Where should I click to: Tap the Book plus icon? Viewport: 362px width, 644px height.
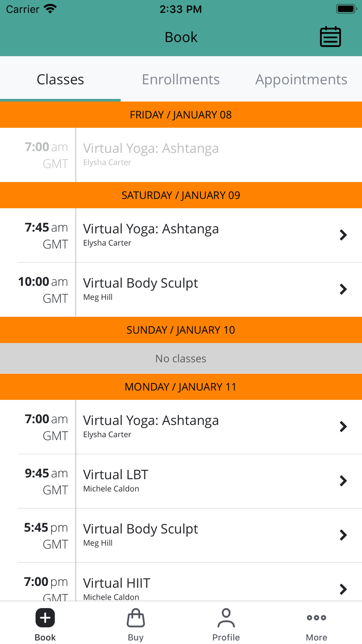point(45,618)
